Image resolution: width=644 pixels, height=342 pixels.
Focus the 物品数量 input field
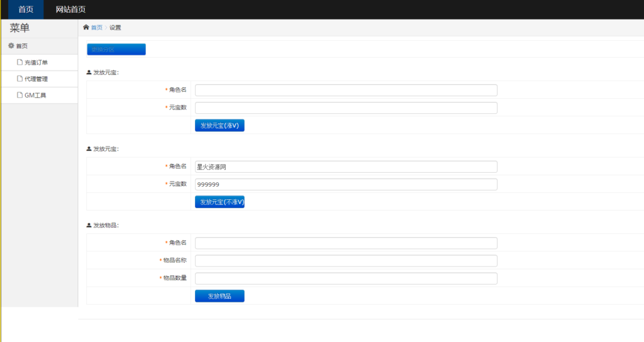pyautogui.click(x=346, y=279)
